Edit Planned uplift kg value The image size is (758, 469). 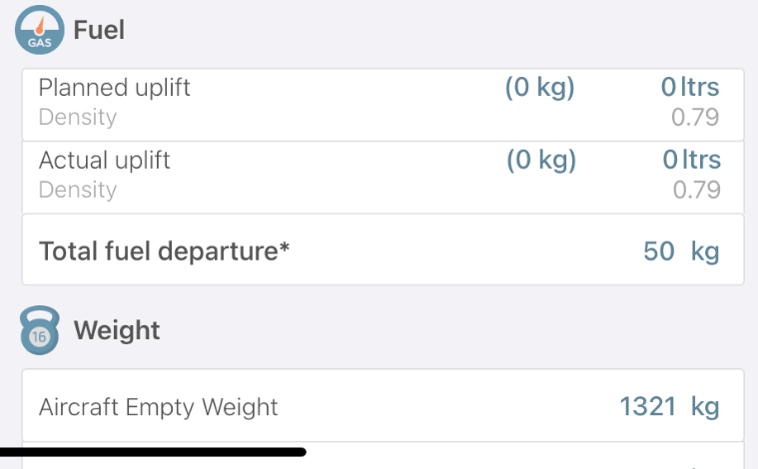(x=540, y=88)
